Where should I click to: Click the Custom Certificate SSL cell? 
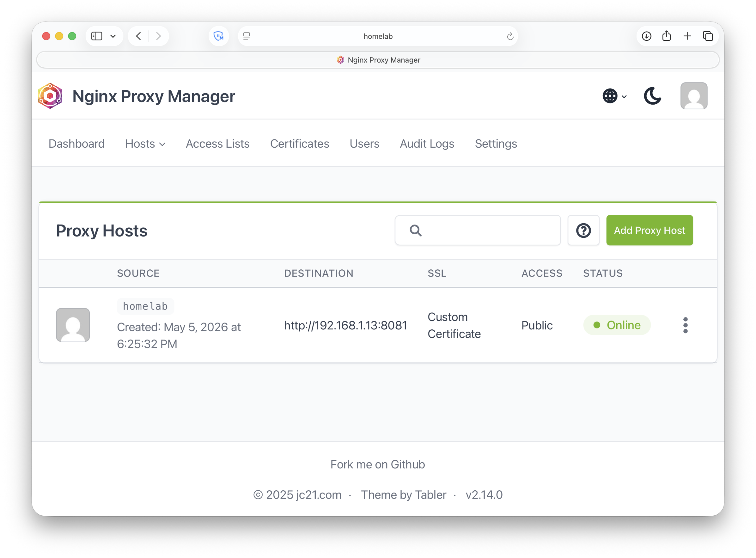tap(454, 325)
